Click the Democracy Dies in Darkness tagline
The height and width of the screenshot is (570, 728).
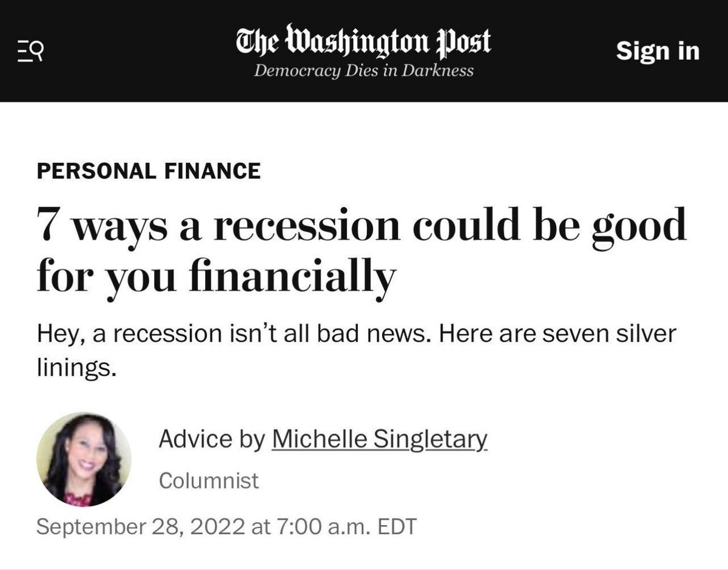363,70
